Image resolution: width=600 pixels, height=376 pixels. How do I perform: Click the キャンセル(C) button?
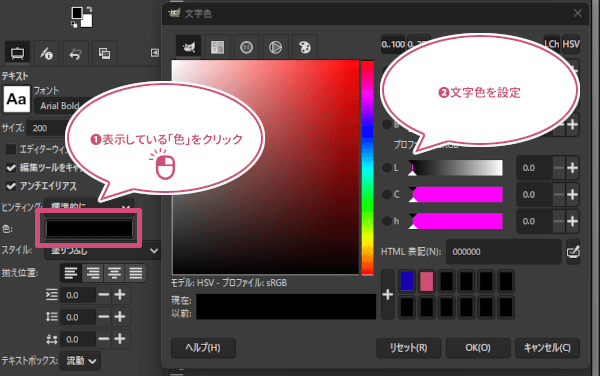click(547, 348)
